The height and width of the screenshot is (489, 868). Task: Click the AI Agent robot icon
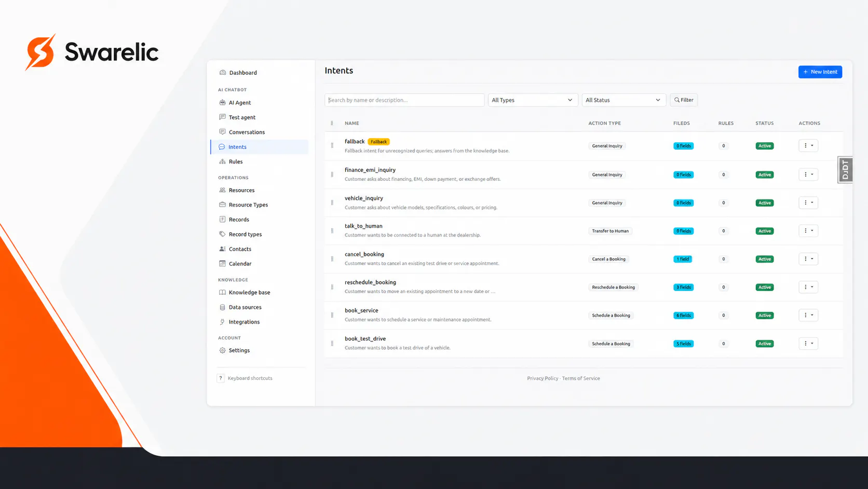tap(222, 102)
